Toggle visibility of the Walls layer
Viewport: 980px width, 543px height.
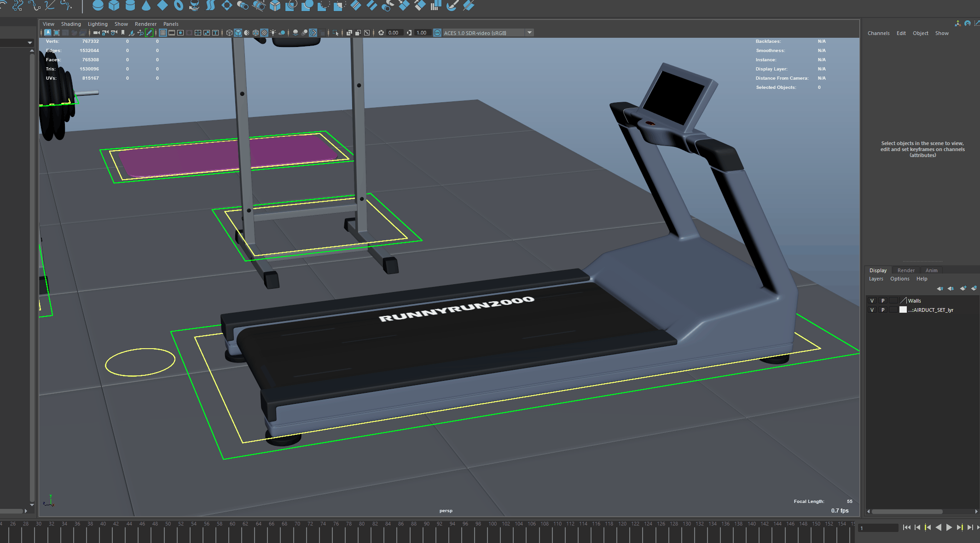pyautogui.click(x=872, y=301)
